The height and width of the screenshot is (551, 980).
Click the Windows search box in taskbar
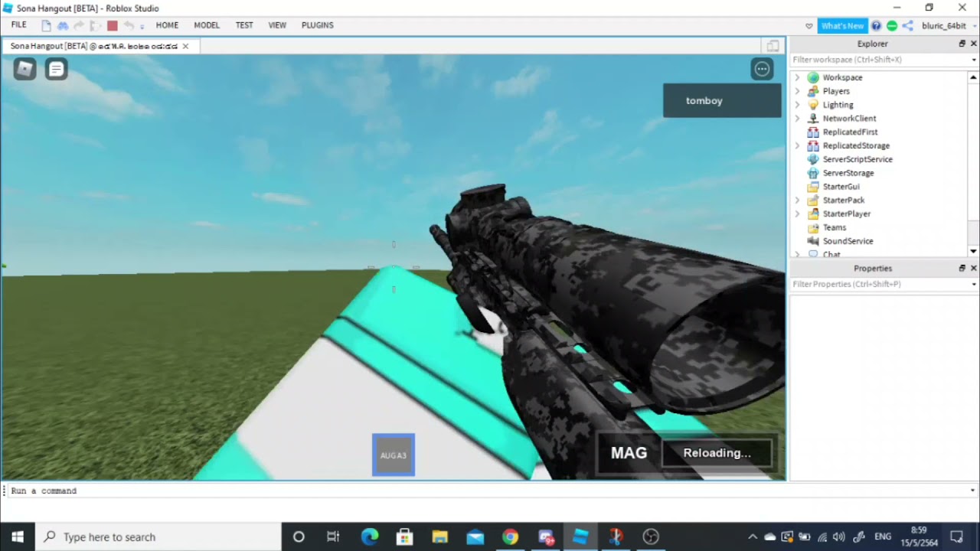tap(158, 536)
